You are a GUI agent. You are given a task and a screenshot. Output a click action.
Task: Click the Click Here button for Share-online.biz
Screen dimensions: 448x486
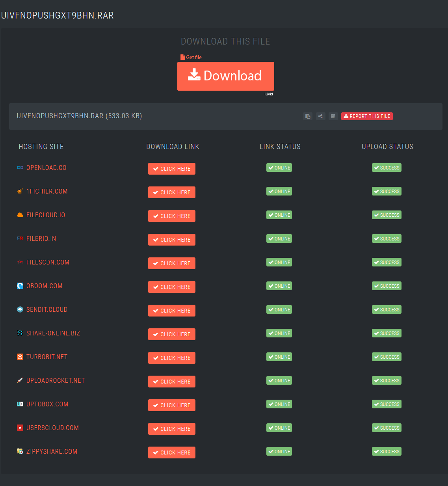point(172,334)
